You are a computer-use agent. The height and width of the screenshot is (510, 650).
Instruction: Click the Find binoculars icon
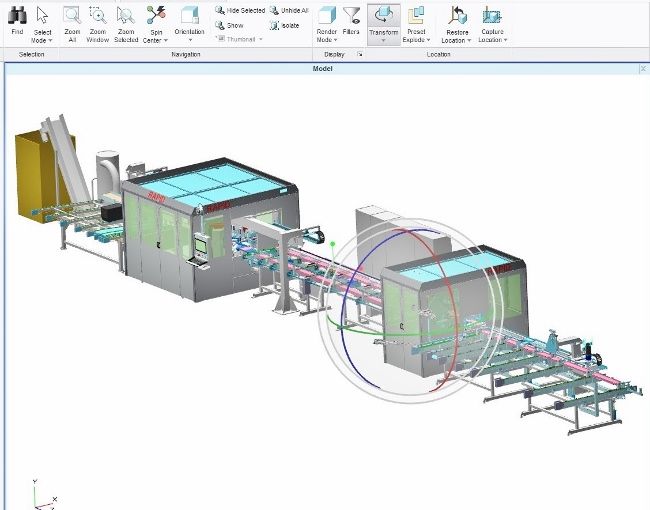[x=17, y=16]
